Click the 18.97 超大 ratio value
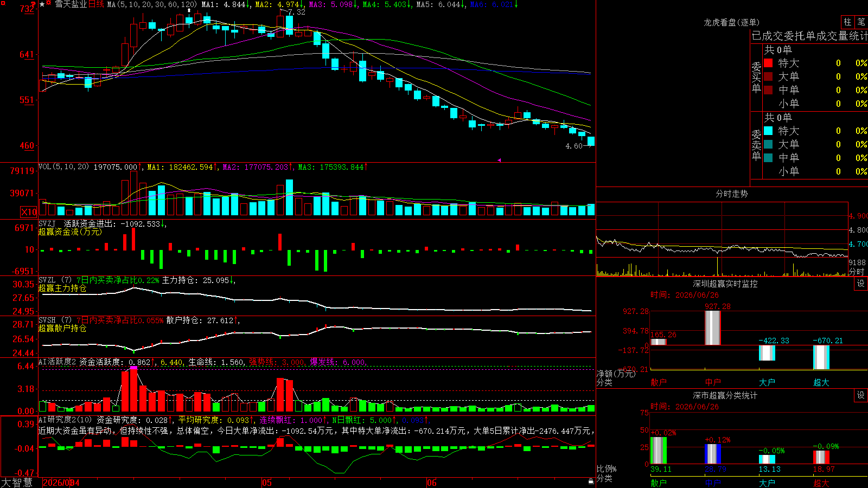 [824, 469]
